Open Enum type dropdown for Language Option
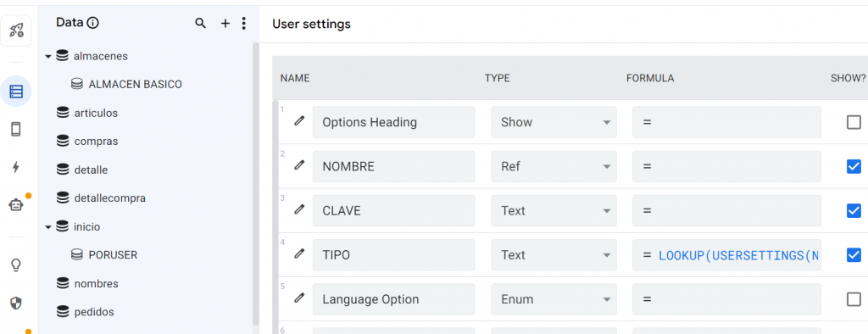Screen dimensions: 868x334 (x=554, y=299)
